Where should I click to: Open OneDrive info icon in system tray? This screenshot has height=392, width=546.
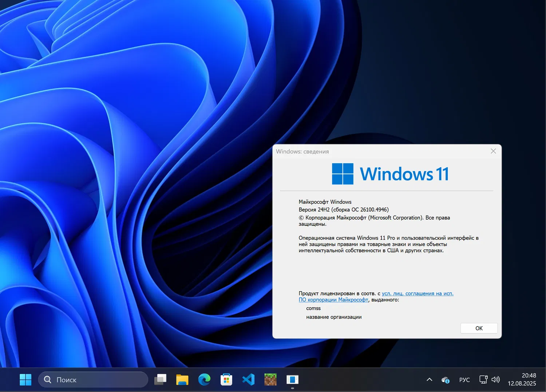pos(445,379)
